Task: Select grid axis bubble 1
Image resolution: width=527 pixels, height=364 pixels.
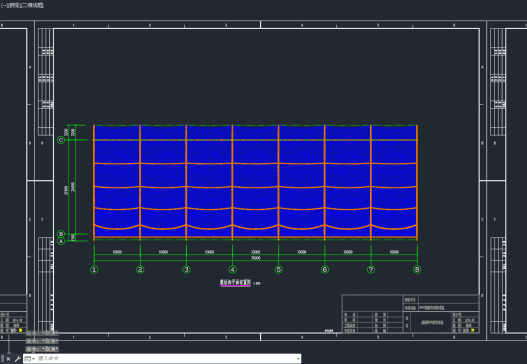Action: (x=94, y=270)
